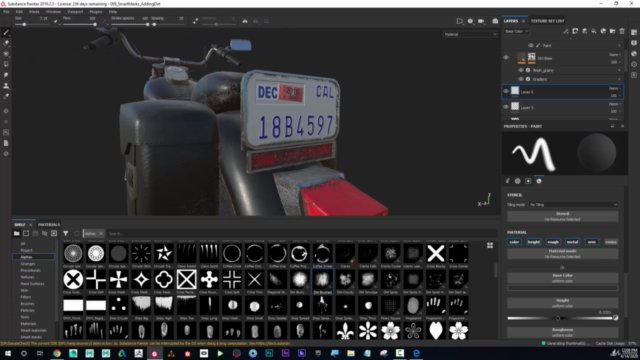Open the Viewport menu
Viewport: 640px width, 360px height.
pyautogui.click(x=75, y=12)
